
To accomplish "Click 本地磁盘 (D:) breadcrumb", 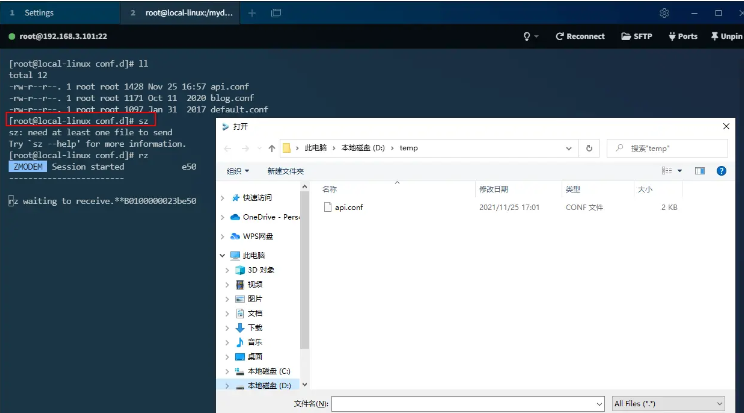I will tap(363, 148).
